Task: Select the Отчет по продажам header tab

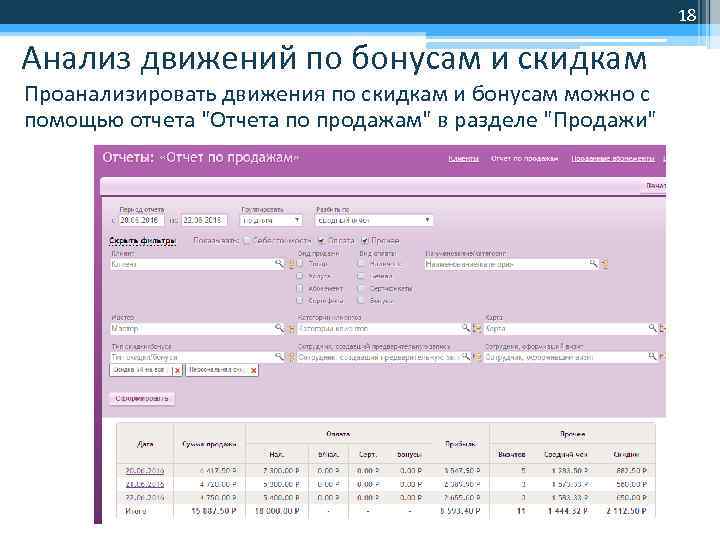Action: pos(524,158)
